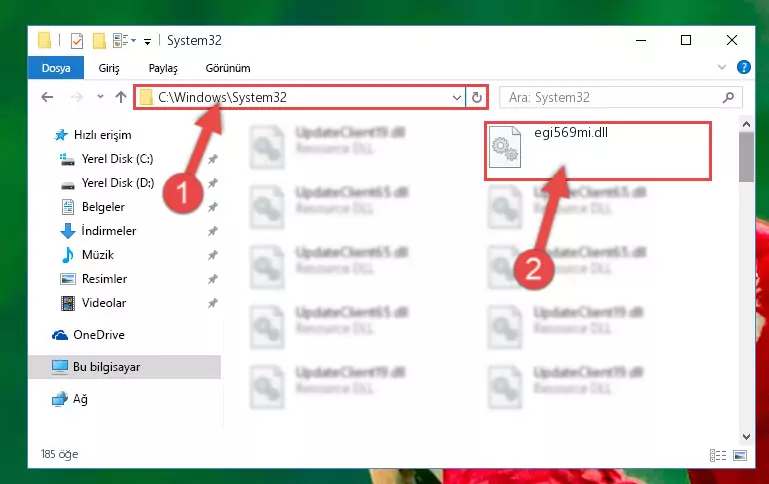
Task: Go back with the Back arrow
Action: 47,97
